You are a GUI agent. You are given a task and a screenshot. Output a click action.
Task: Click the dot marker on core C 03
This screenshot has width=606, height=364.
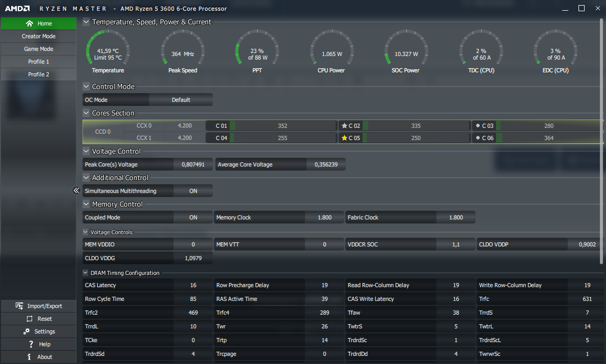click(x=477, y=126)
